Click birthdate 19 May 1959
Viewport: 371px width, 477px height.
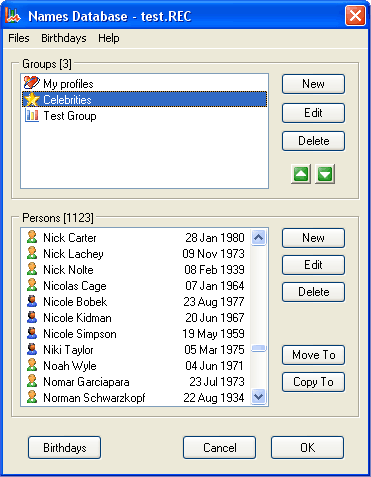point(213,334)
